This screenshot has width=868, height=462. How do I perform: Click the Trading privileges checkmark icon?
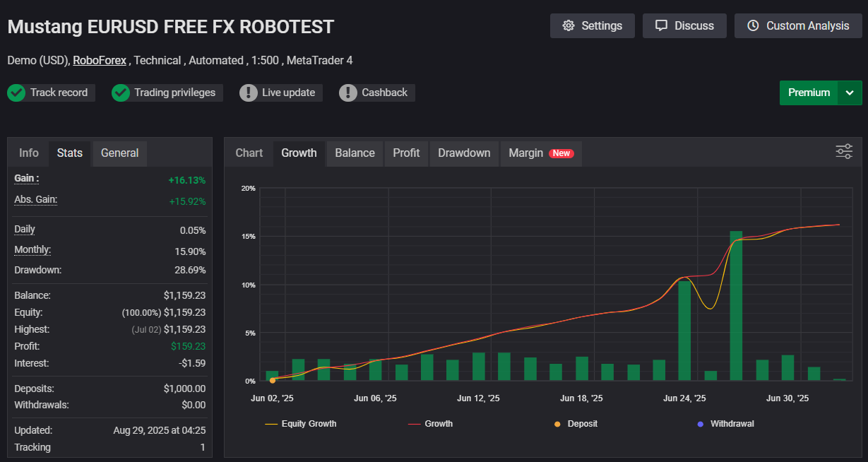(x=121, y=93)
